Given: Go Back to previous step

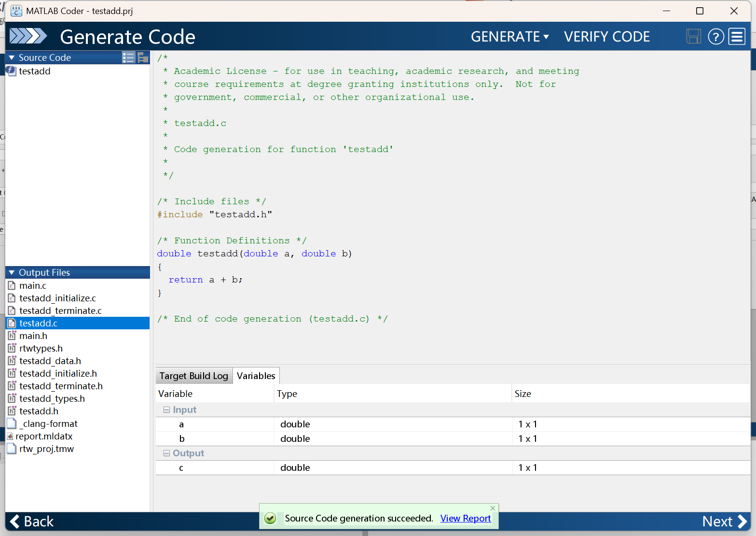Looking at the screenshot, I should click(x=32, y=522).
